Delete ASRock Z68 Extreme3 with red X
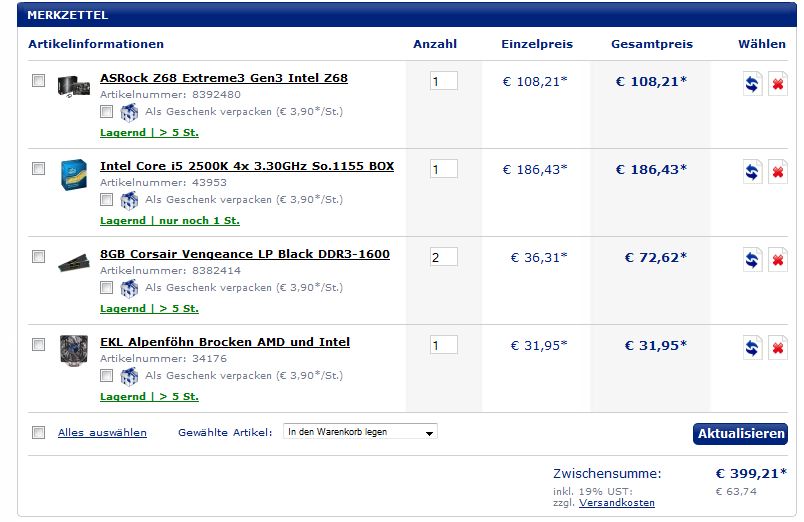 [x=777, y=85]
